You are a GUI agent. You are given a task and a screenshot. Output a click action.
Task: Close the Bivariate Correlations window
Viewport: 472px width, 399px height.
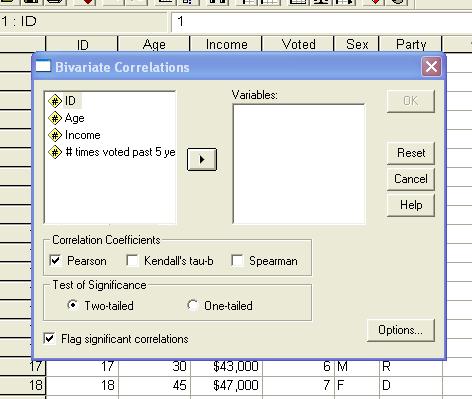(431, 67)
